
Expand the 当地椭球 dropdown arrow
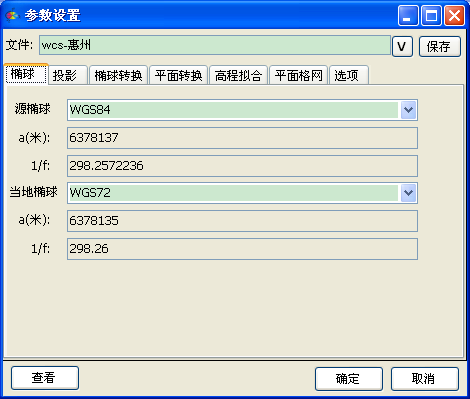[x=408, y=193]
